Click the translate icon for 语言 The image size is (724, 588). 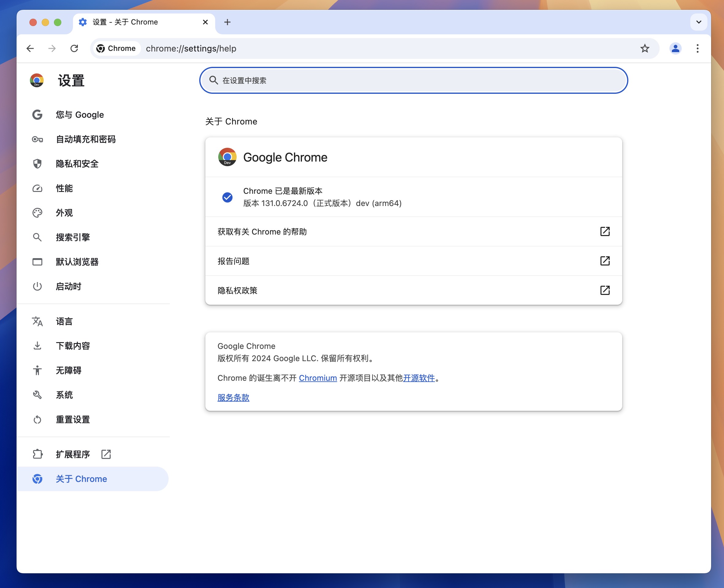pyautogui.click(x=37, y=321)
